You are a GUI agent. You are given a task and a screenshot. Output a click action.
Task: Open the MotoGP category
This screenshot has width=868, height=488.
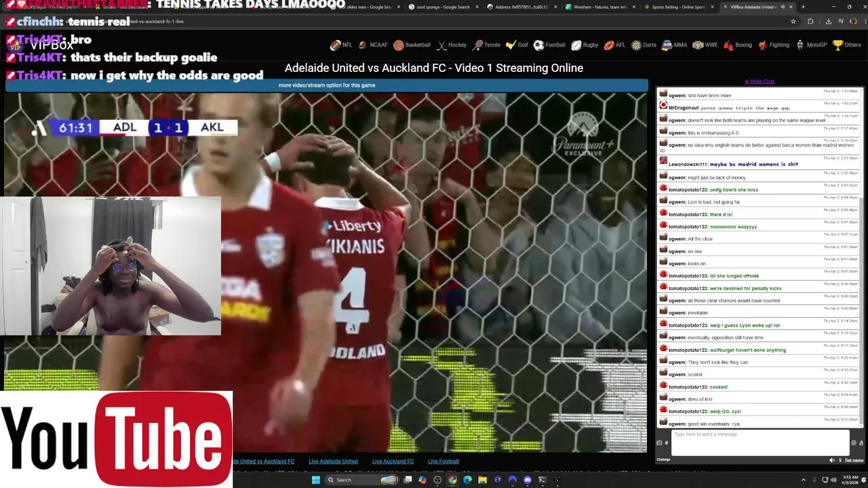coord(811,45)
